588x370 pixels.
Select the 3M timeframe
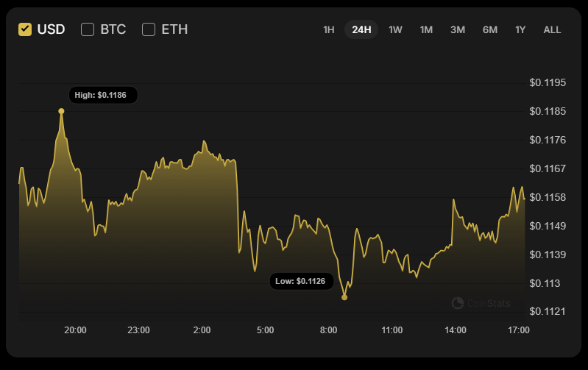point(458,29)
